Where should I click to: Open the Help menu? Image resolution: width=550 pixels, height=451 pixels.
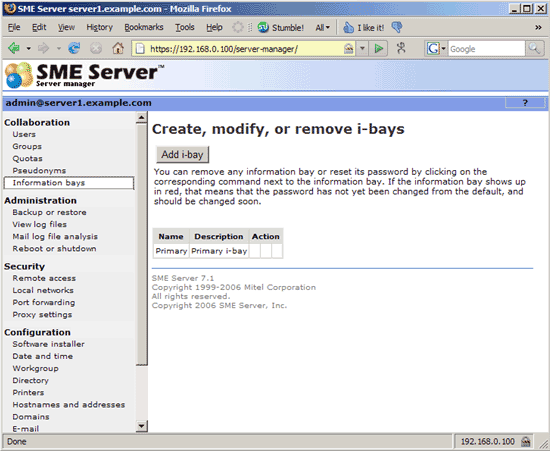tap(214, 27)
